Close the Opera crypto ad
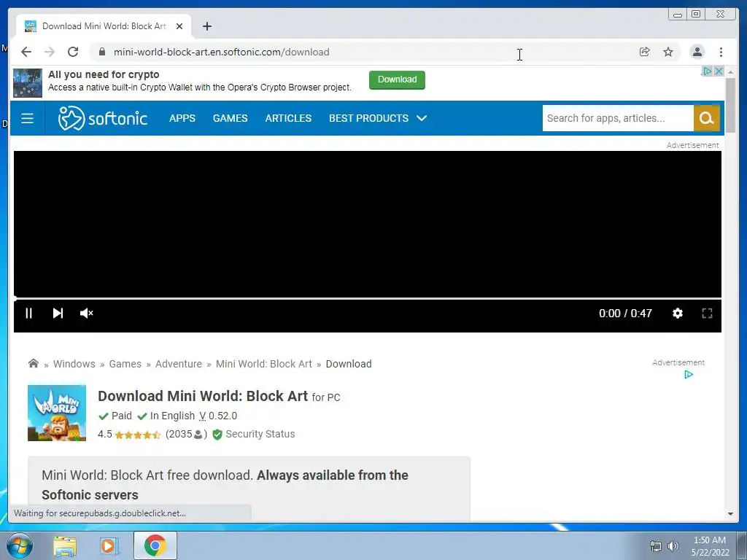Viewport: 747px width, 560px height. tap(719, 71)
